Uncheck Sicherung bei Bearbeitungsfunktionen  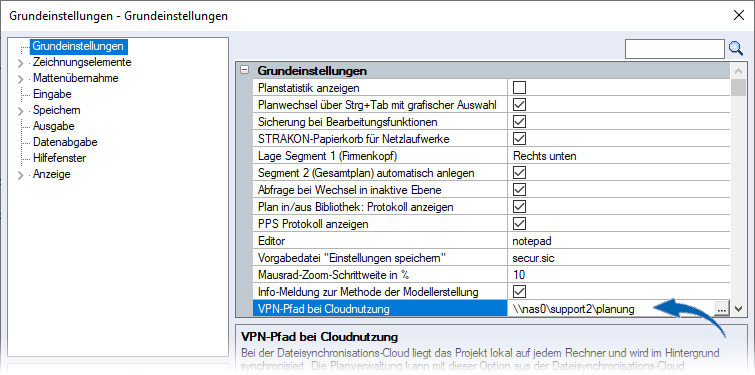coord(519,121)
